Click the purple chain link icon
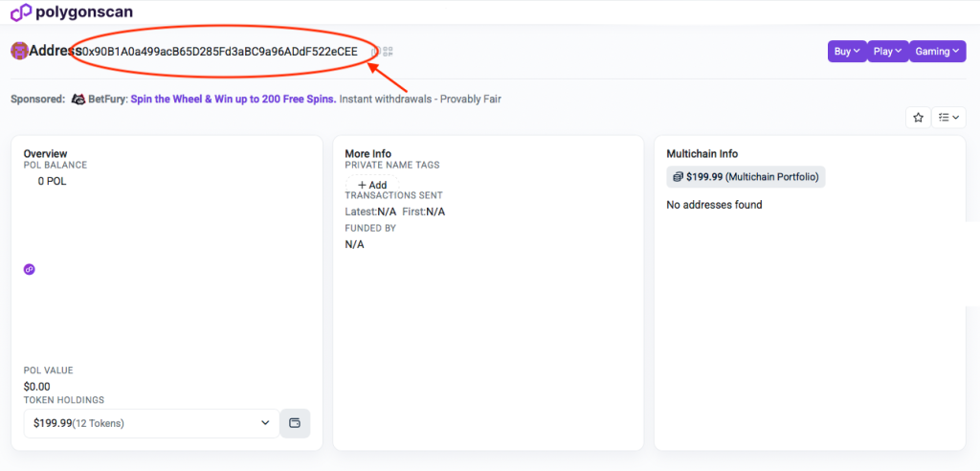980x471 pixels. click(30, 269)
